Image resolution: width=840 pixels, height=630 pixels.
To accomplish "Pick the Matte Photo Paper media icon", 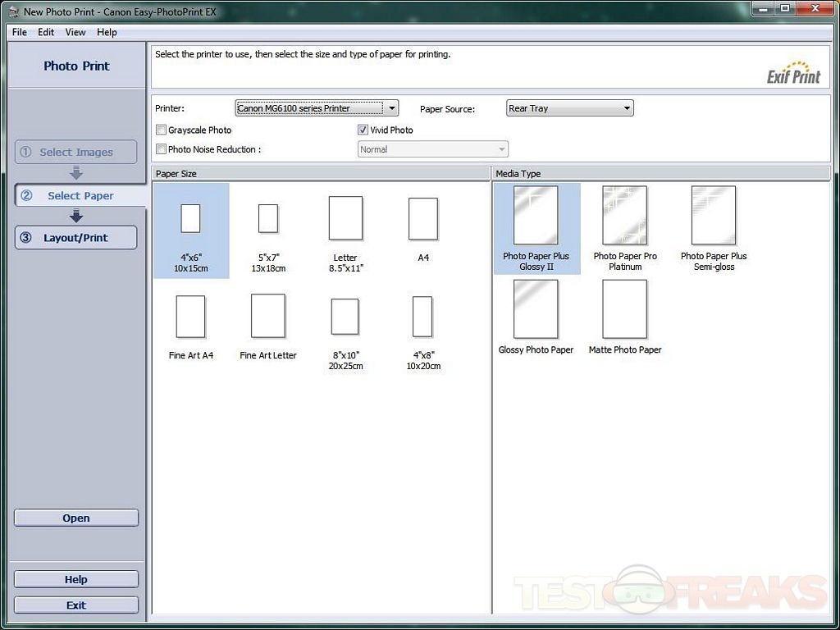I will point(625,309).
